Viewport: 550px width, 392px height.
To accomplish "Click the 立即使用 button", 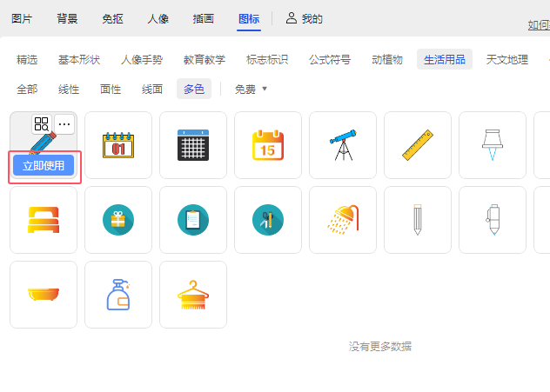I will 44,165.
